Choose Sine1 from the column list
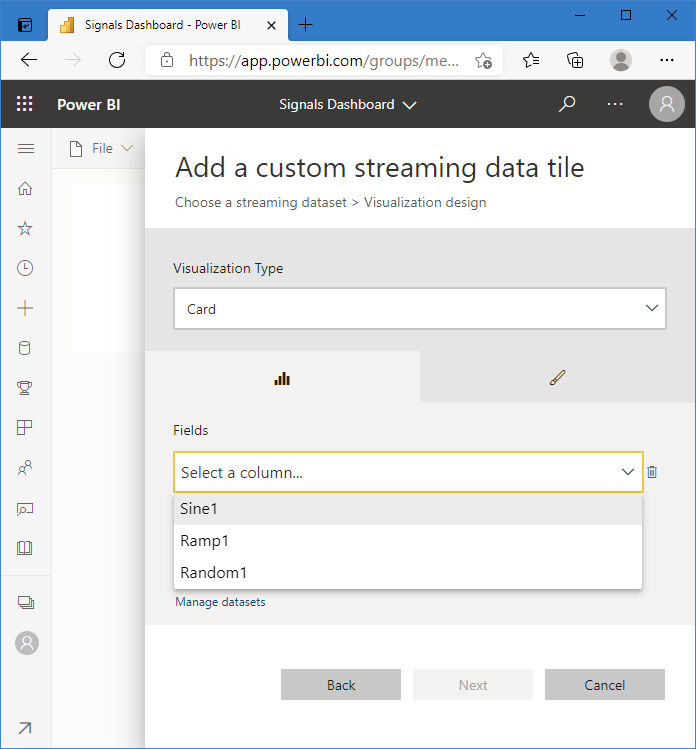This screenshot has width=696, height=749. (408, 509)
